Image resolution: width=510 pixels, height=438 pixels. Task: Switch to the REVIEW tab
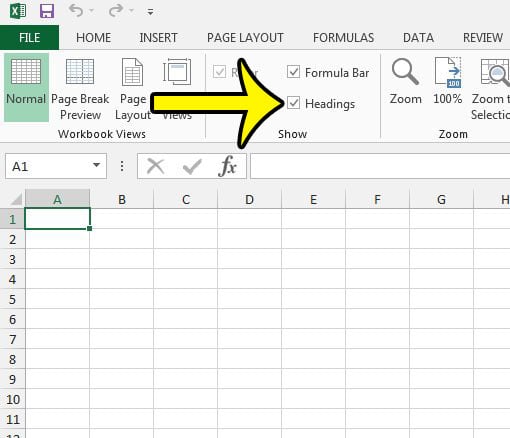tap(483, 38)
